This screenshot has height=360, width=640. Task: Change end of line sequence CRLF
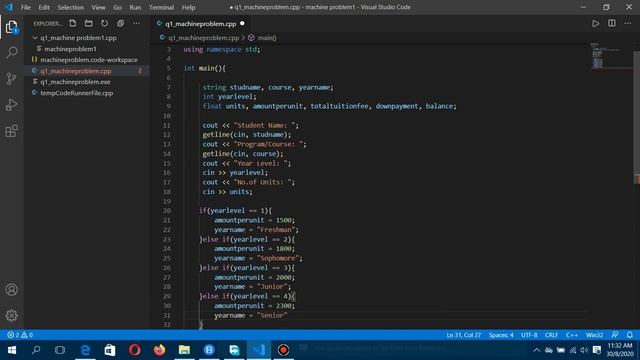[x=551, y=335]
